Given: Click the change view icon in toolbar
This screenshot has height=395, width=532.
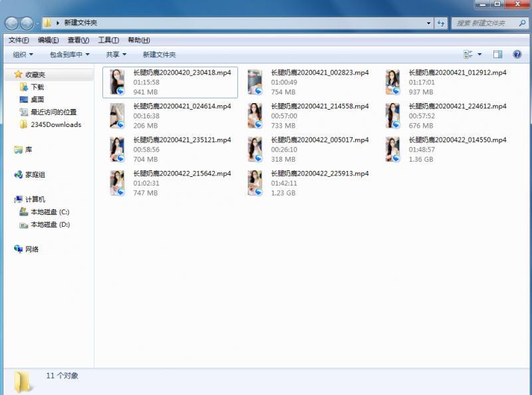Looking at the screenshot, I should pos(467,55).
